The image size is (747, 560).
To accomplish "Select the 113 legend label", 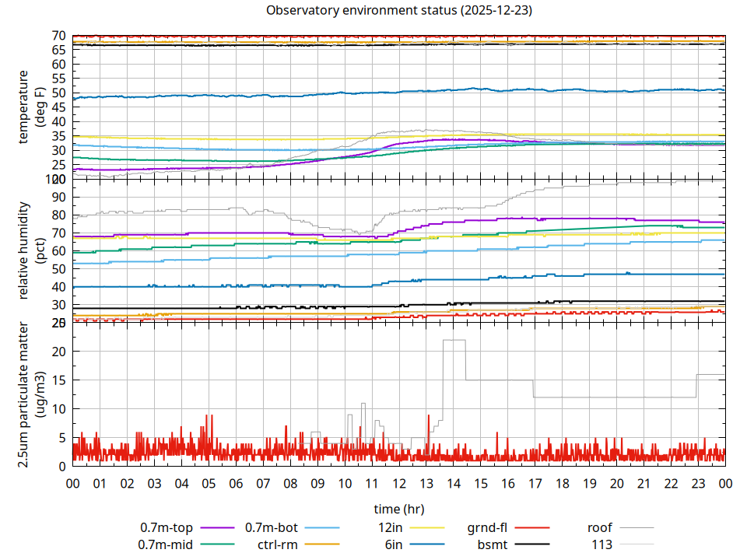I will pyautogui.click(x=602, y=544).
